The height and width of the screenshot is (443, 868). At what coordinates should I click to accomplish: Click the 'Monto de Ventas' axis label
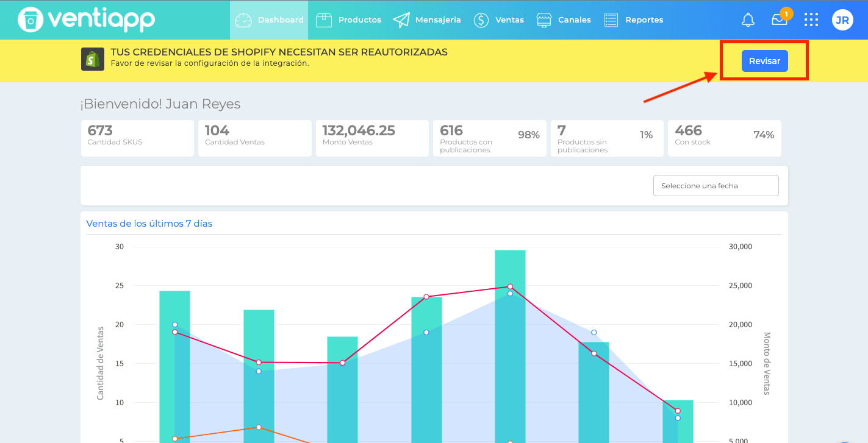click(767, 363)
